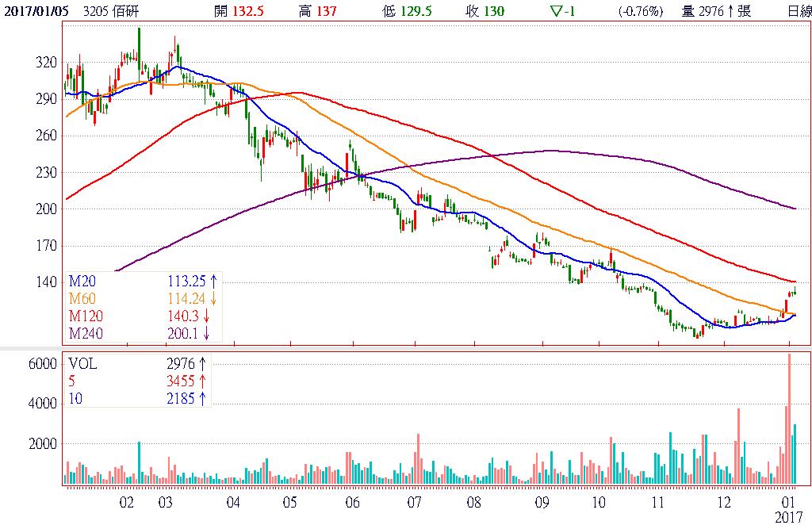
Task: Click the 2017/01/05 date in the header
Action: [x=36, y=11]
